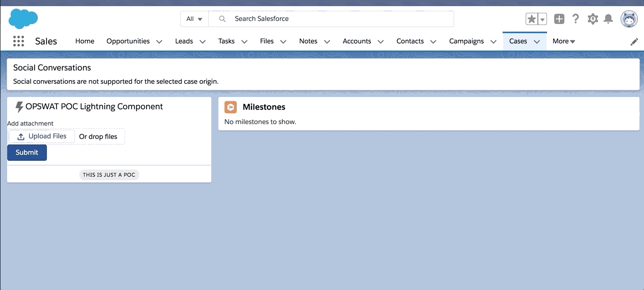The width and height of the screenshot is (644, 290).
Task: Expand the Tasks tab chevron
Action: pyautogui.click(x=244, y=42)
